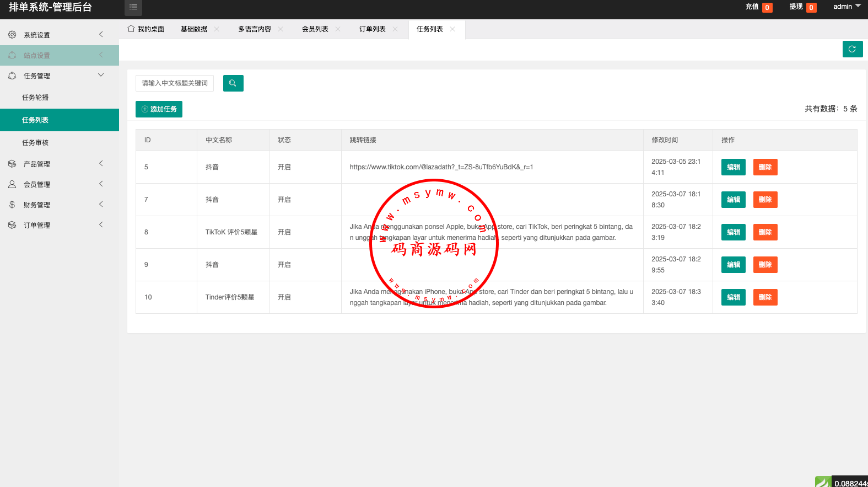
Task: Expand the 订单管理 menu chevron
Action: pyautogui.click(x=101, y=224)
